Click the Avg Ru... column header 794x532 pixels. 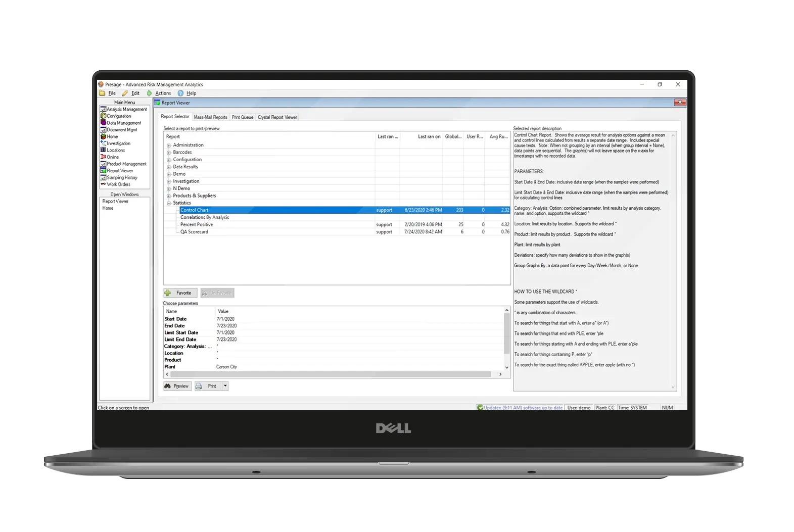[498, 137]
